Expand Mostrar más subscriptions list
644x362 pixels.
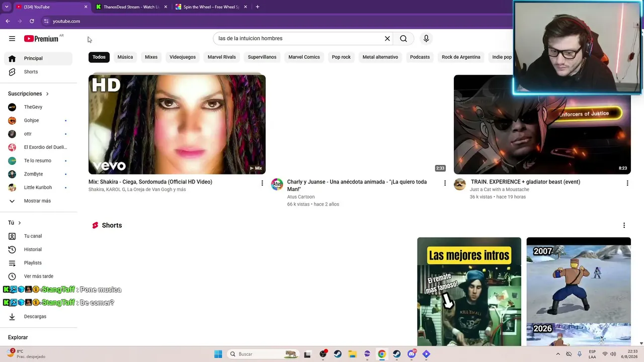pos(38,201)
